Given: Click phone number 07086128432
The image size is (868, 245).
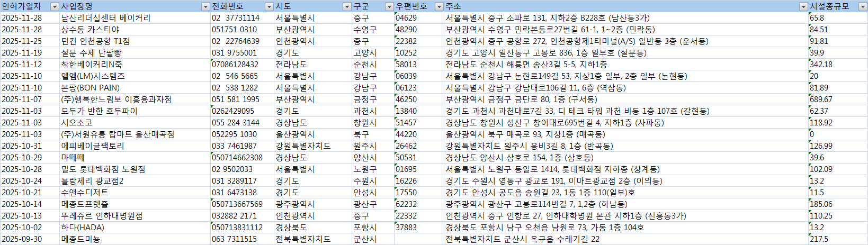Looking at the screenshot, I should coord(242,65).
